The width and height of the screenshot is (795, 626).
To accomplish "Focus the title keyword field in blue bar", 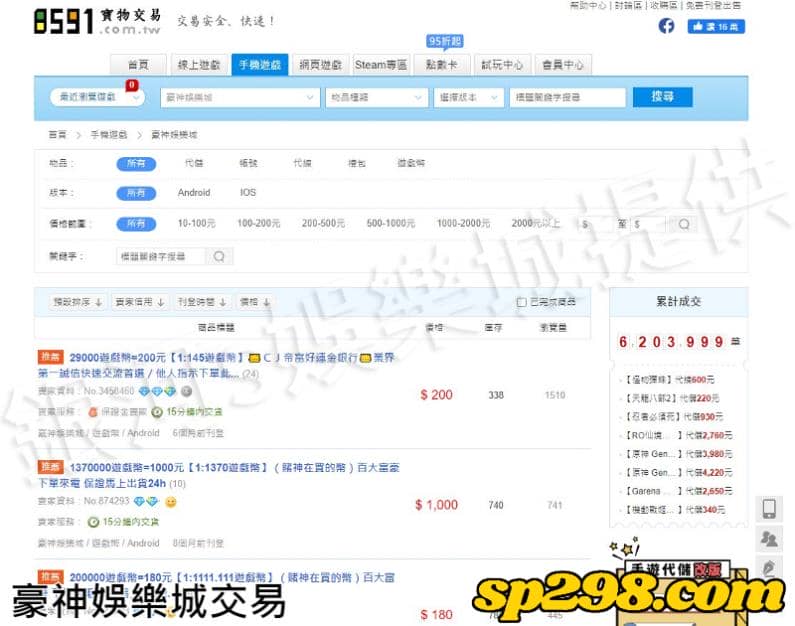I will click(567, 97).
